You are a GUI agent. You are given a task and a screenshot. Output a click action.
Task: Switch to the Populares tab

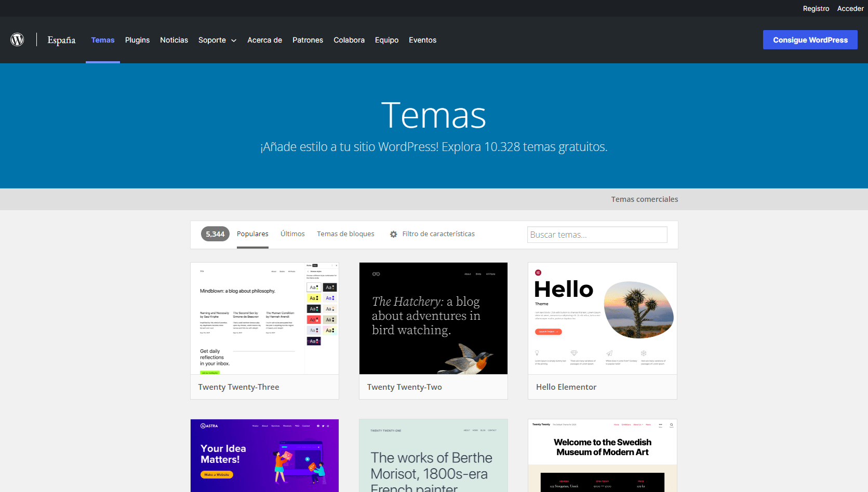coord(252,234)
